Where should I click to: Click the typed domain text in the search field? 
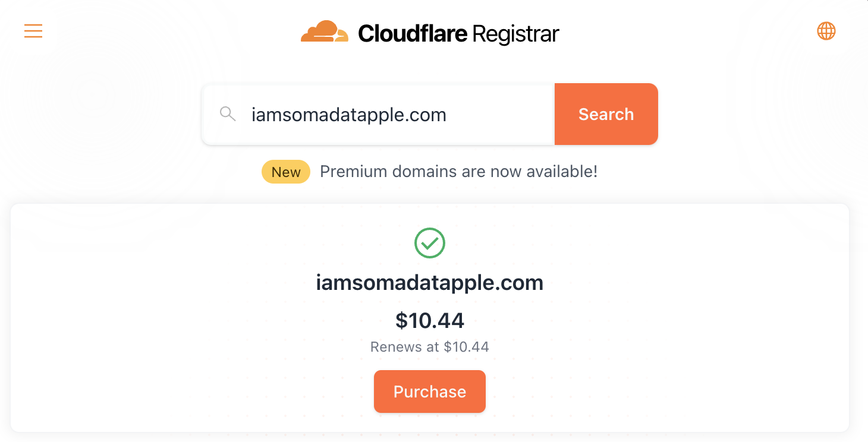click(x=349, y=115)
